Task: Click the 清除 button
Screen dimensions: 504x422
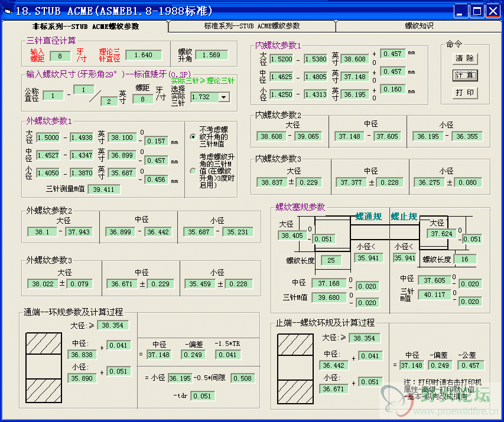Action: coord(465,58)
